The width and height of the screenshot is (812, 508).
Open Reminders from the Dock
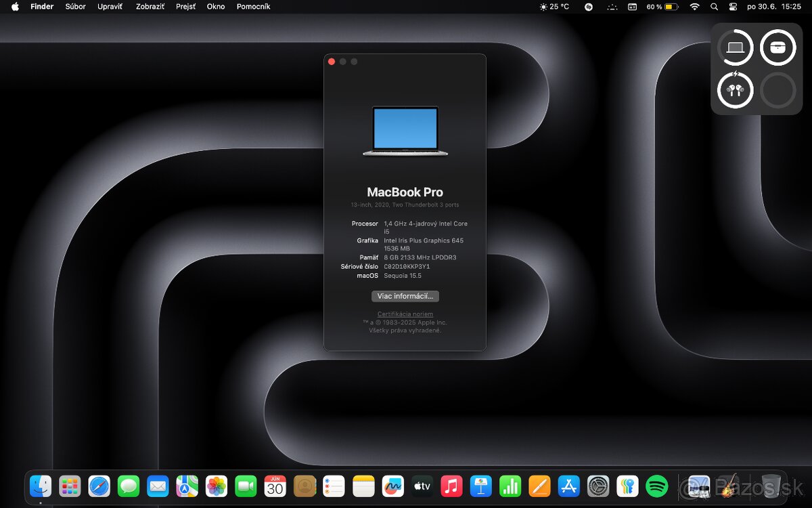click(x=334, y=486)
